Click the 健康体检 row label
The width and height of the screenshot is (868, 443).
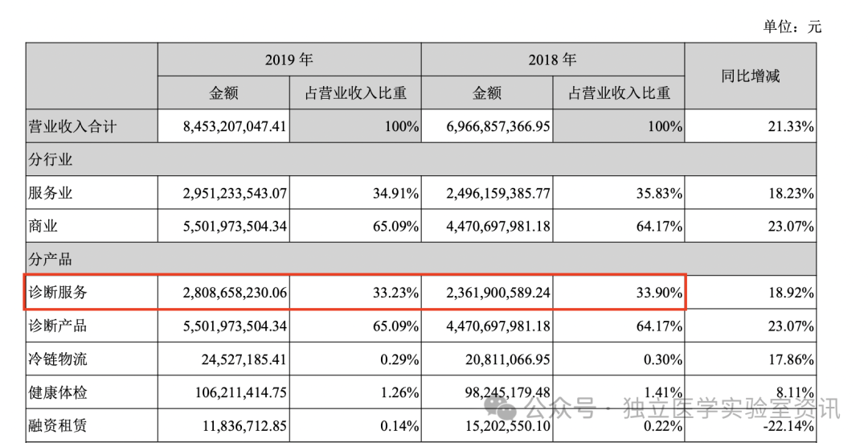58,392
